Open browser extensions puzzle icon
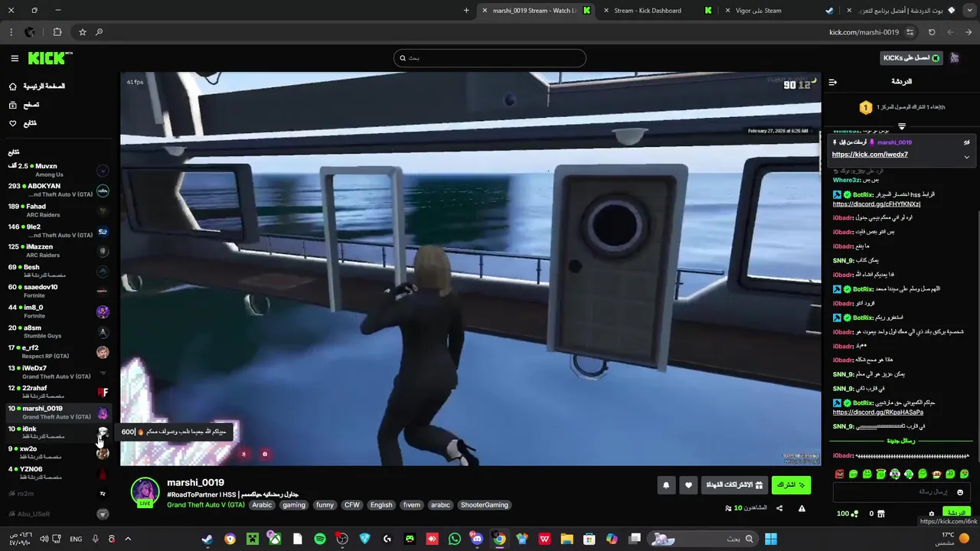The image size is (980, 551). tap(57, 32)
